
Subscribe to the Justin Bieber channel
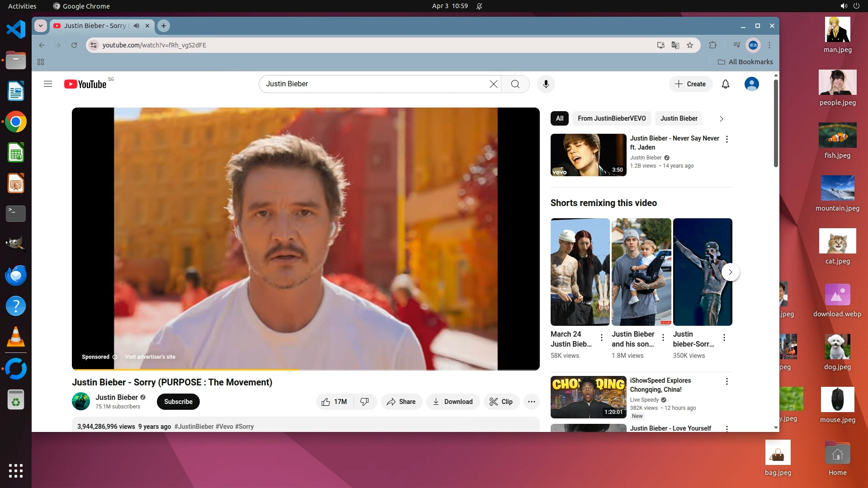pos(178,402)
